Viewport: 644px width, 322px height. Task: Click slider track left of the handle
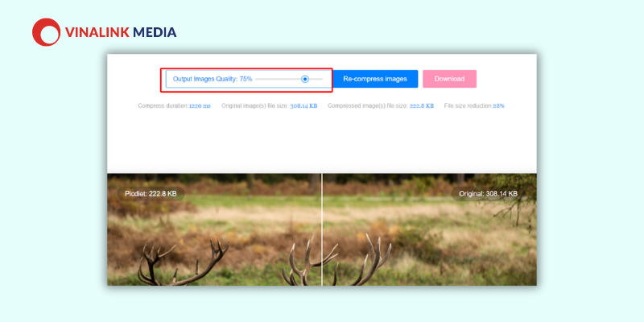point(278,79)
